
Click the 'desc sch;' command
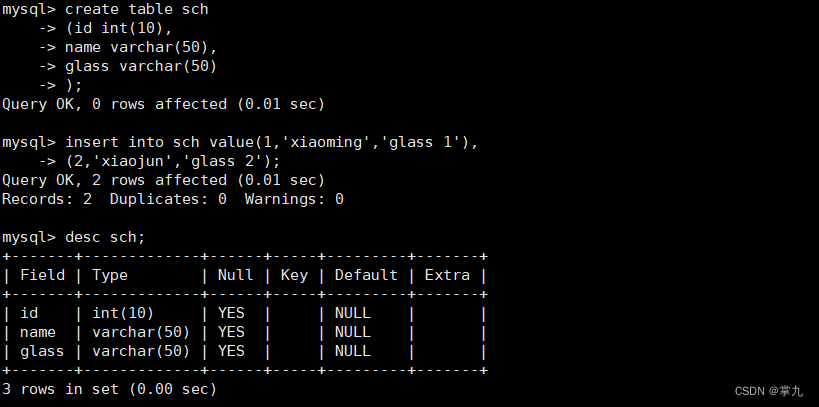pos(105,237)
